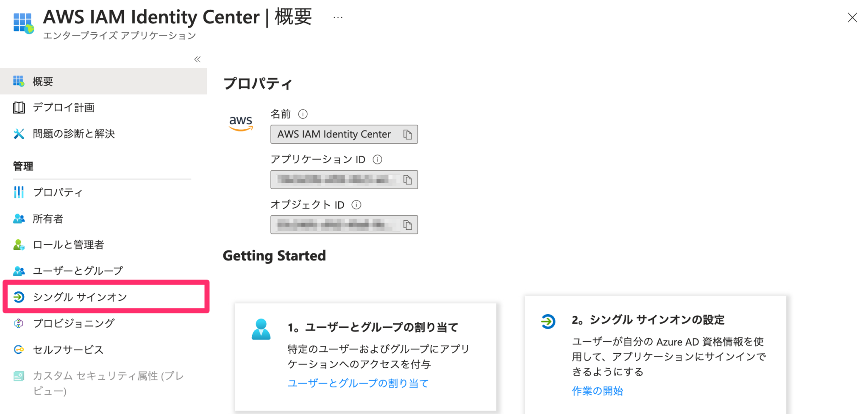Click 作業の開始 to set up single sign-on
Viewport: 868px width, 414px height.
[x=597, y=391]
